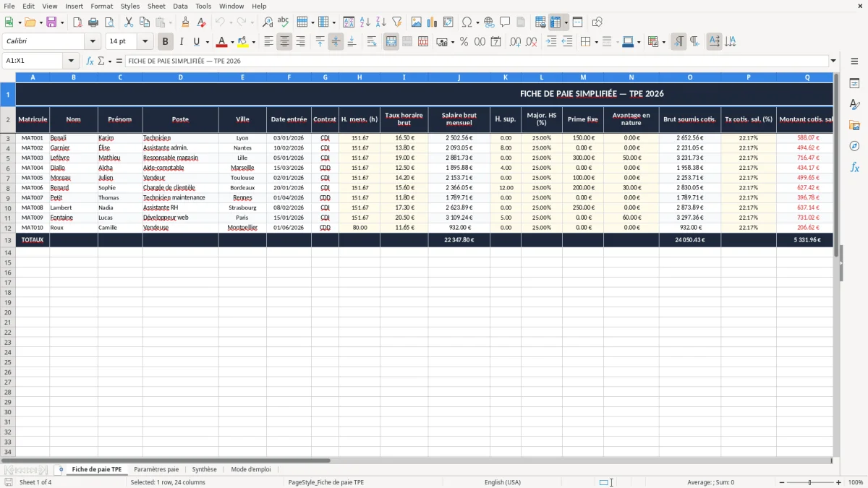
Task: Click column header J
Action: (459, 77)
